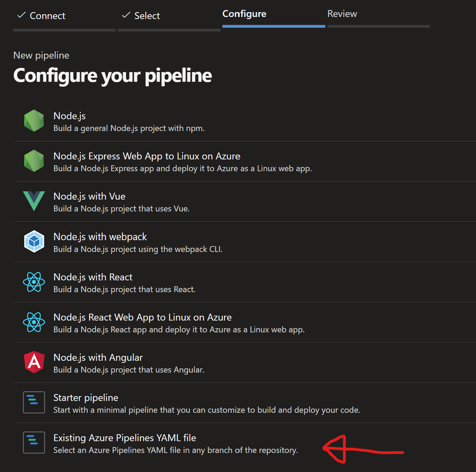Click the Starter pipeline YAML icon
Image resolution: width=476 pixels, height=472 pixels.
click(34, 402)
